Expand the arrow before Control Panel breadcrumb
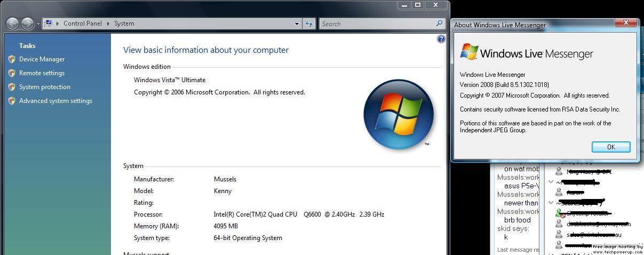 coord(57,23)
